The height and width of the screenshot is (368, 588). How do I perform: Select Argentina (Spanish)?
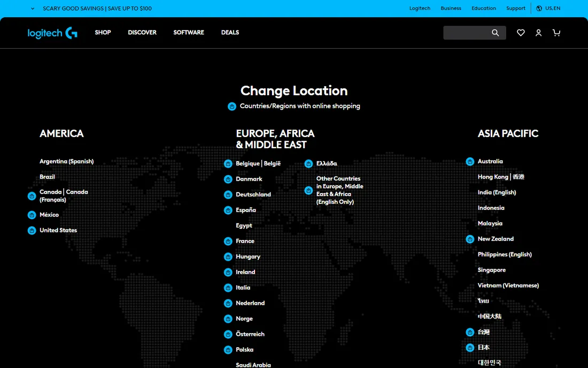[x=67, y=162]
